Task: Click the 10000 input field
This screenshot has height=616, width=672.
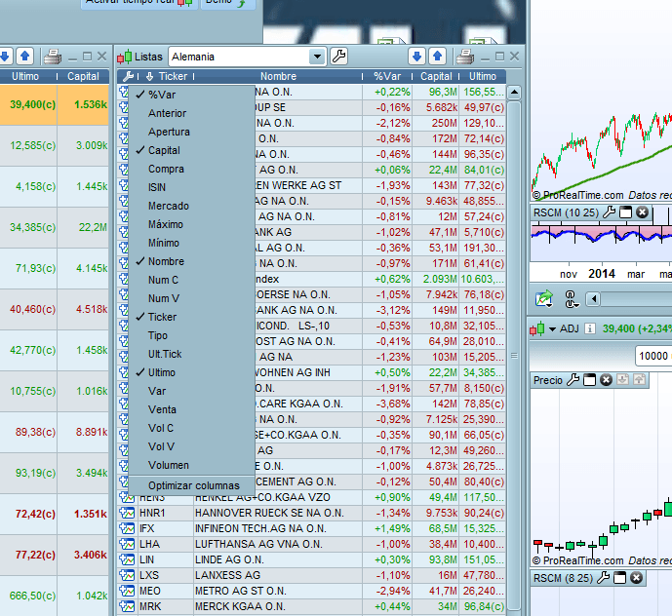Action: 653,356
